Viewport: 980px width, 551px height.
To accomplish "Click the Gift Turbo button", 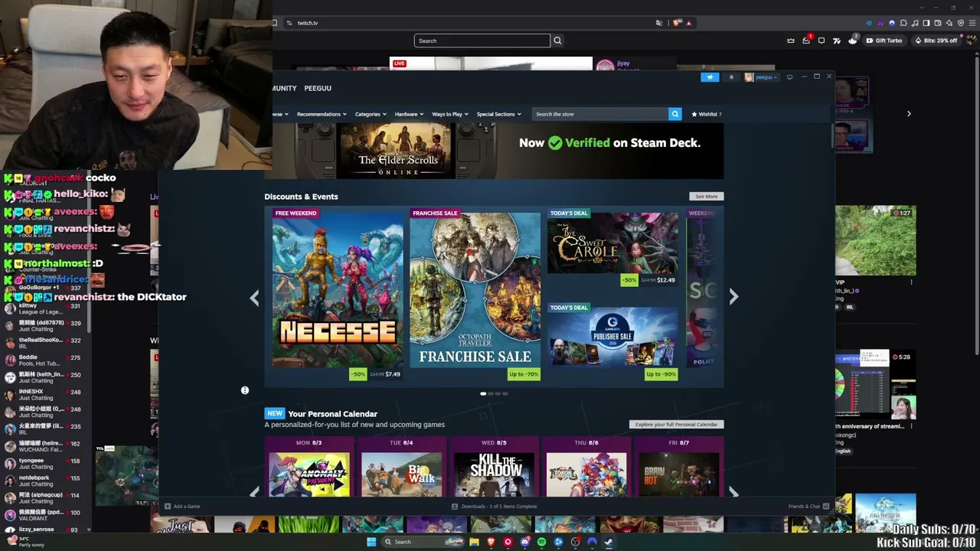I will (x=884, y=41).
